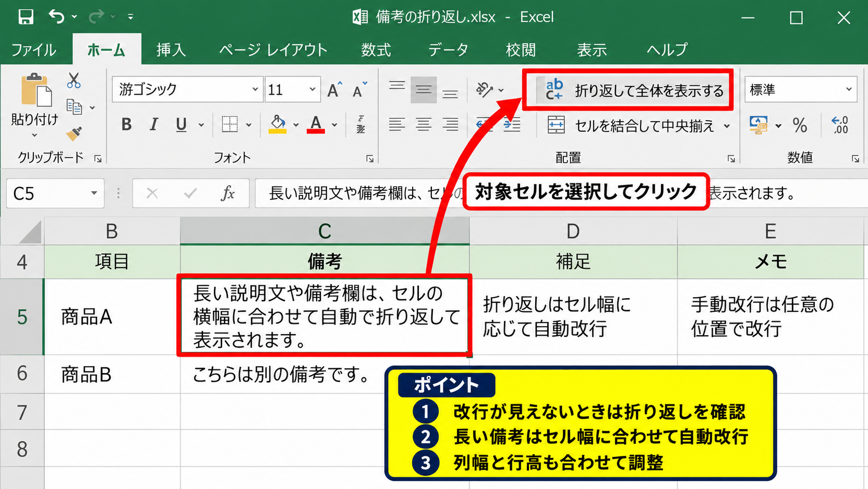Switch to the 数式 tab
The image size is (868, 489).
[376, 50]
